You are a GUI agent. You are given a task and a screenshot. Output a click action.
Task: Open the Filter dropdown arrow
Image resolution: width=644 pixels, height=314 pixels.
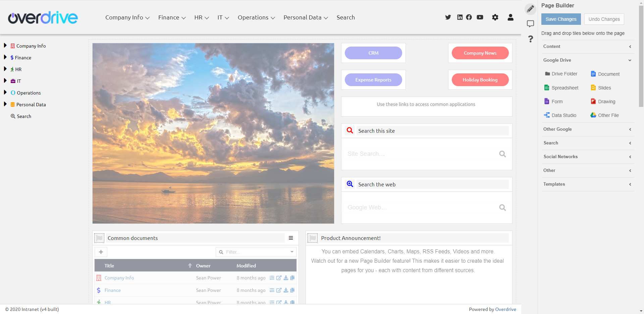[292, 252]
